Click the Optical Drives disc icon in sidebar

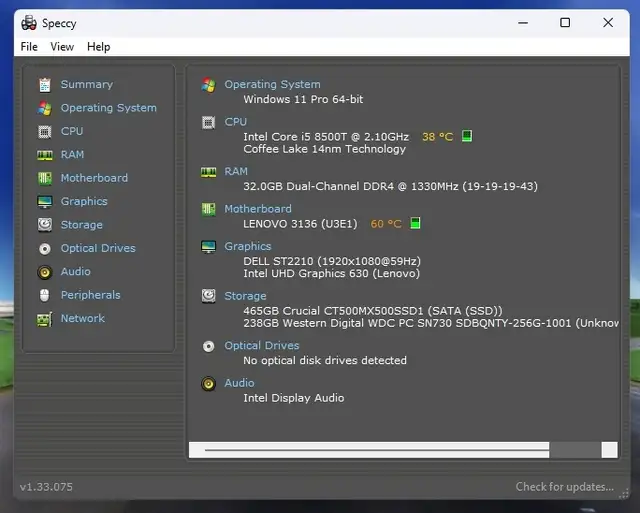pyautogui.click(x=44, y=249)
